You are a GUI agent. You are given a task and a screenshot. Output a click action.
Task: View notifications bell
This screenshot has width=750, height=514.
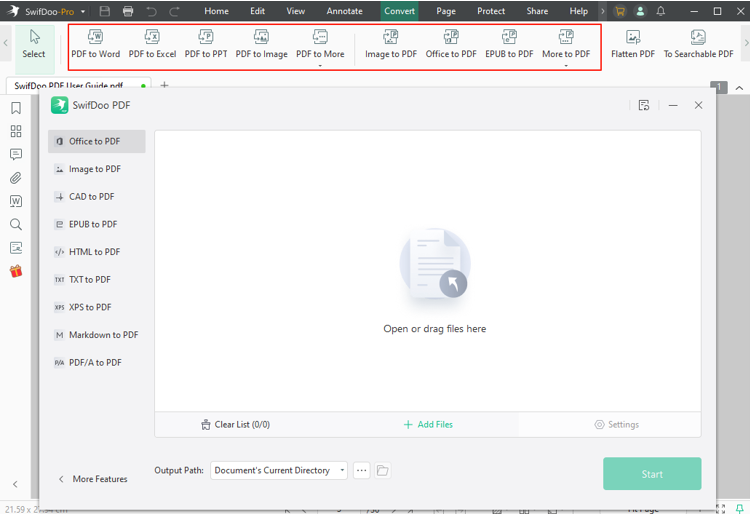click(661, 11)
